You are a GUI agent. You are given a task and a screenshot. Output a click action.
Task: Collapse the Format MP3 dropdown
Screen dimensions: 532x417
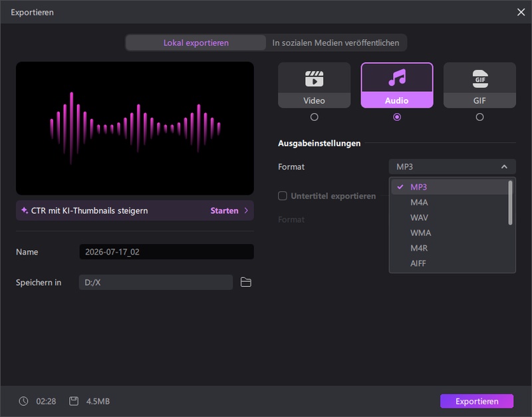452,166
